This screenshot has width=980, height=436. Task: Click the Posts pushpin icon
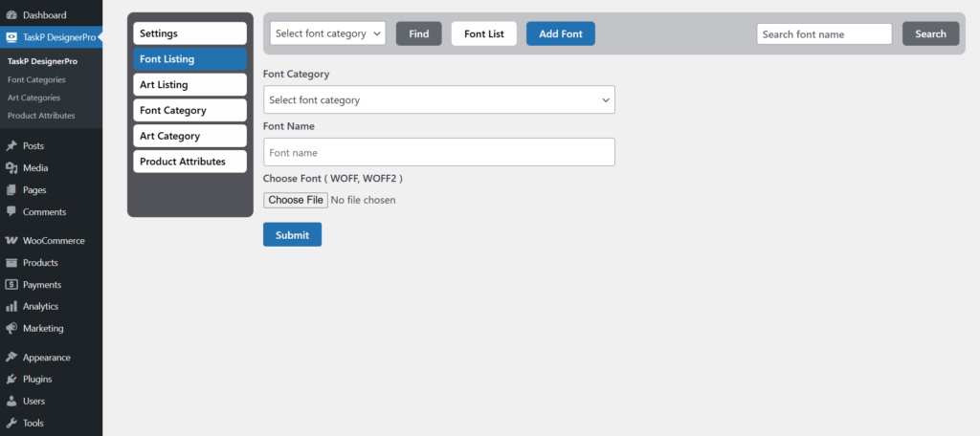pyautogui.click(x=11, y=146)
